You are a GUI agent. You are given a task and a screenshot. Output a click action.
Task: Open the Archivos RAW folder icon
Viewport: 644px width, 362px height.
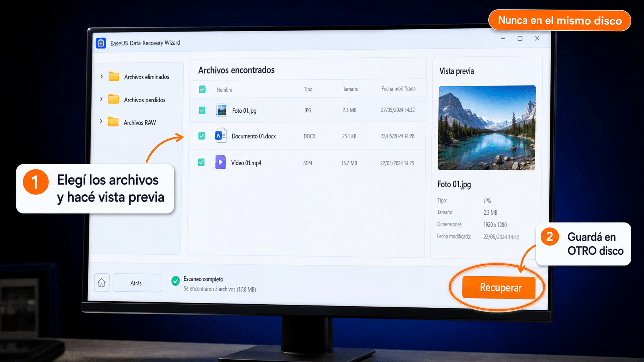[x=113, y=122]
